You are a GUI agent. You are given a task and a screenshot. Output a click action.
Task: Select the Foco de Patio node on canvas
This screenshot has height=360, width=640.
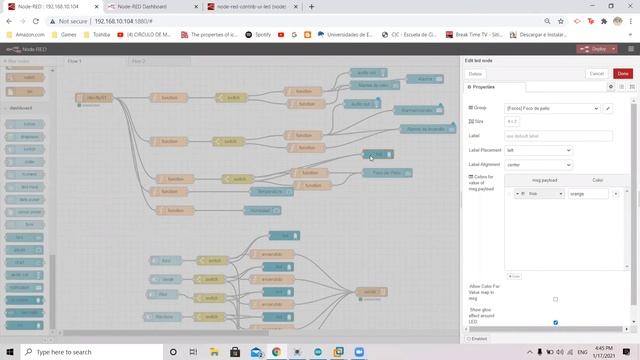pos(387,173)
